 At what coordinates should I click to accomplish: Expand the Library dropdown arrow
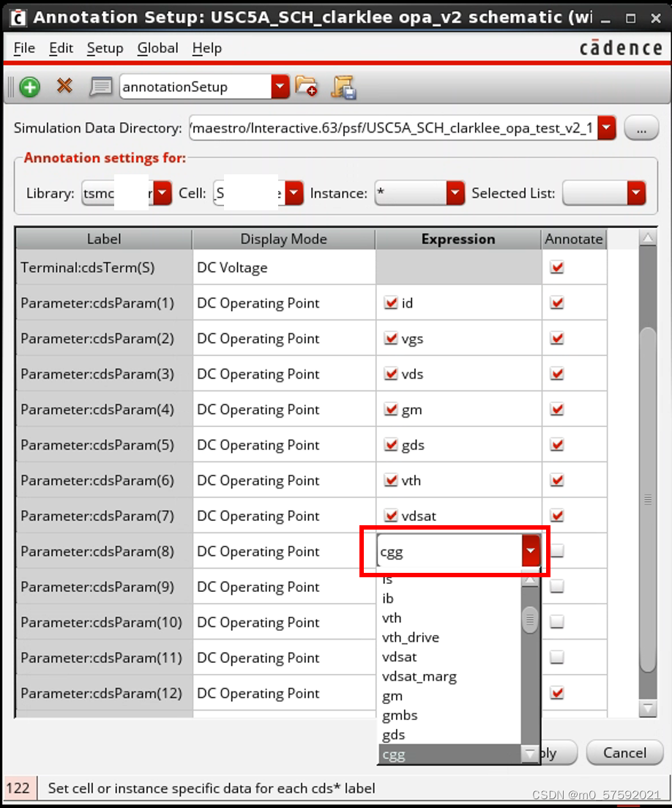163,193
